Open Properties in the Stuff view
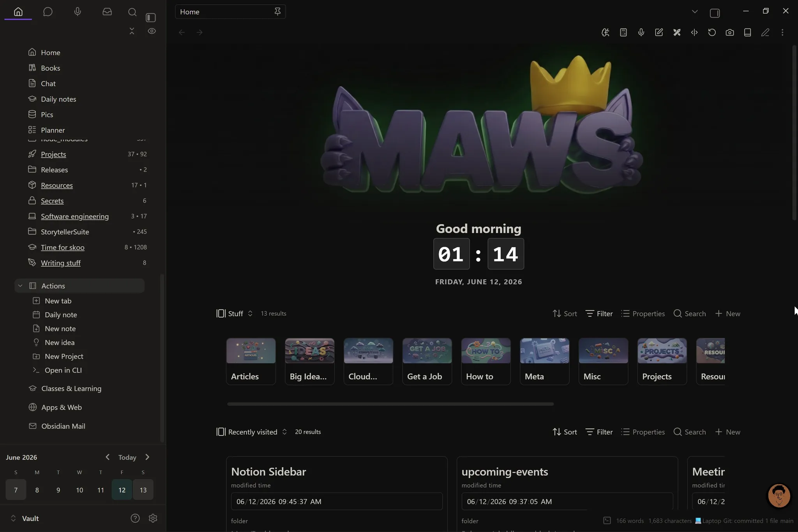 pyautogui.click(x=643, y=314)
